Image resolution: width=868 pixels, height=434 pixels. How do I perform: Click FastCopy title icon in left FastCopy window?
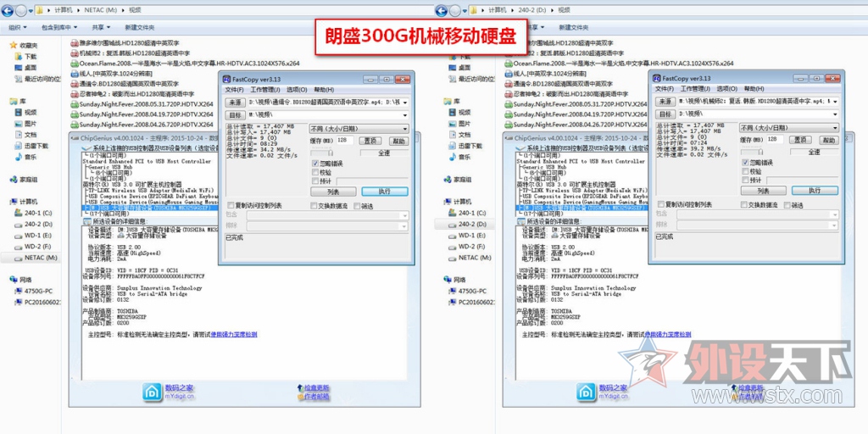point(226,79)
